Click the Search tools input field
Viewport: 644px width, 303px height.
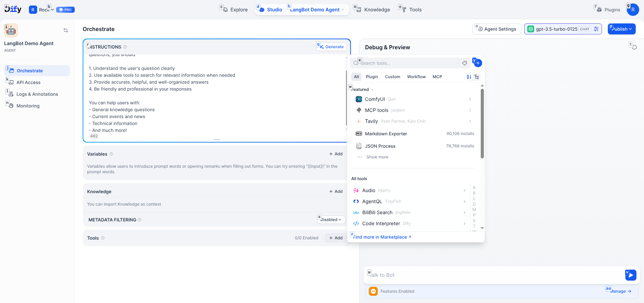click(406, 63)
